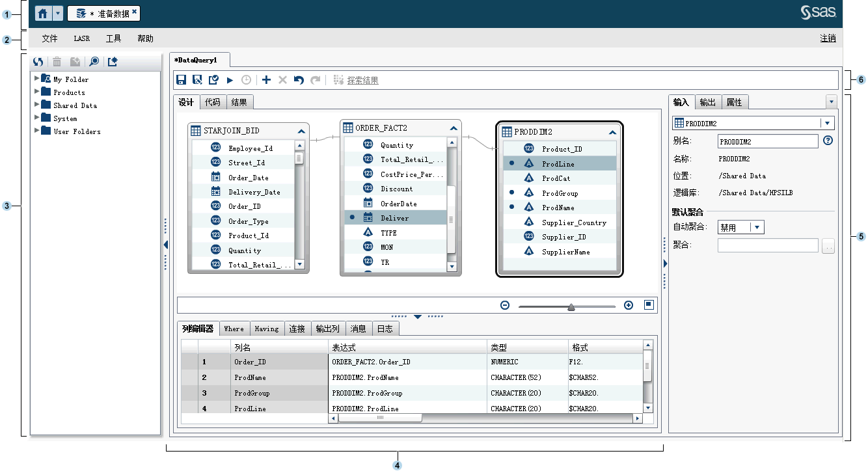
Task: Open the 自动聚合 禁用 dropdown
Action: pos(755,227)
